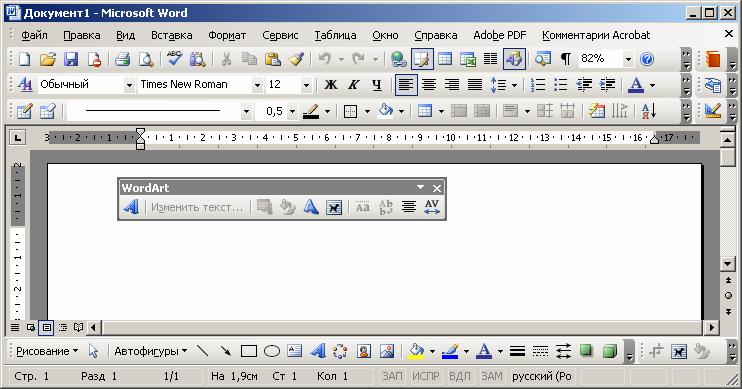Toggle center paragraph alignment

tap(429, 85)
